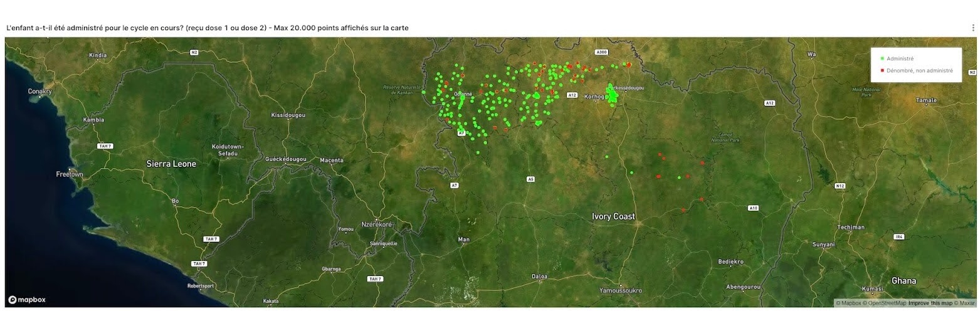Toggle the Administré legend entry
Screen dimensions: 980x311
point(900,58)
